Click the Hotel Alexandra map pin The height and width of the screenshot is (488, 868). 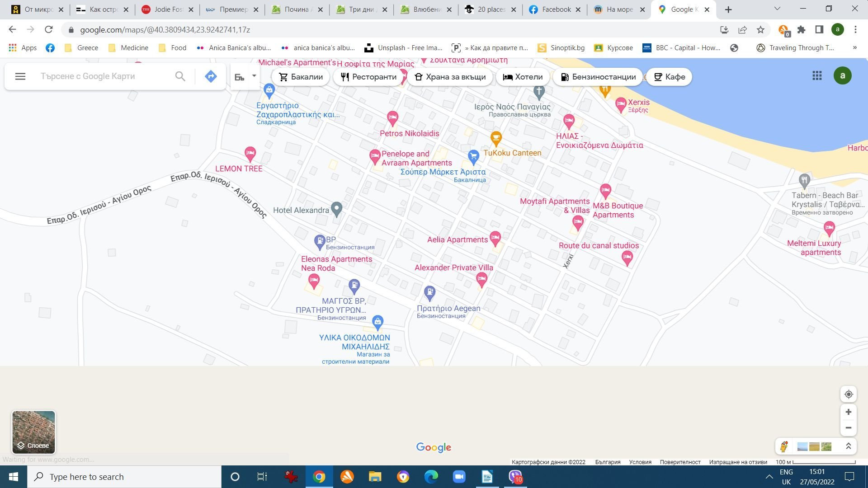[336, 209]
